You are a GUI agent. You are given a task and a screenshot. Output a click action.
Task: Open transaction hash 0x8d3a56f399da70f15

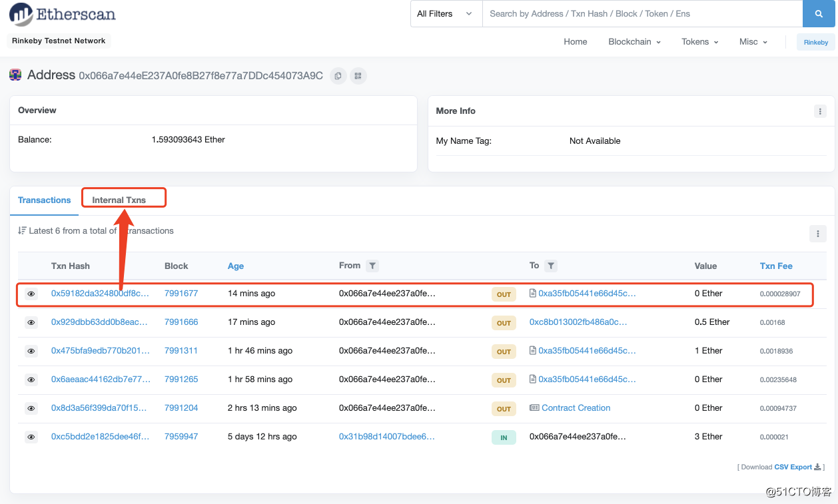tap(101, 407)
